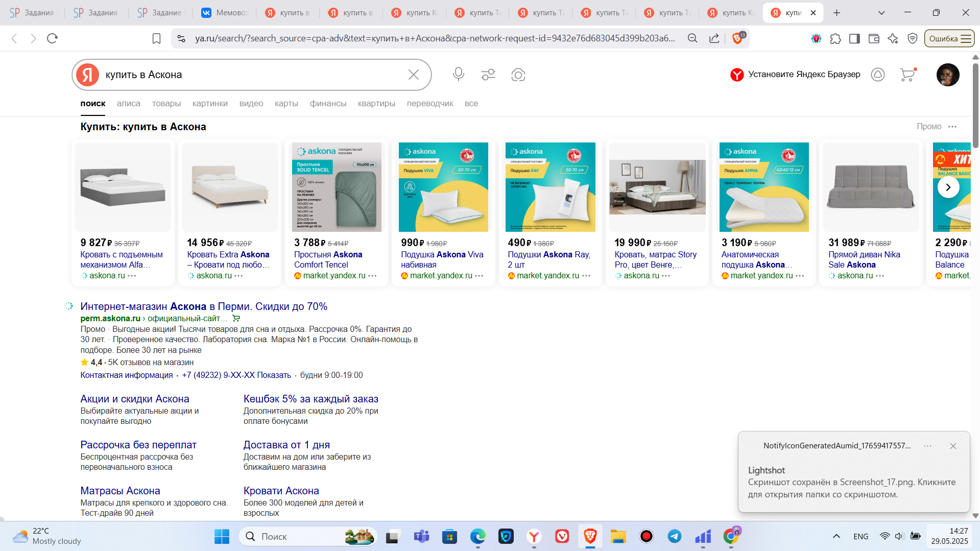Open the more options dots next to Промо
The image size is (980, 551).
coord(952,127)
